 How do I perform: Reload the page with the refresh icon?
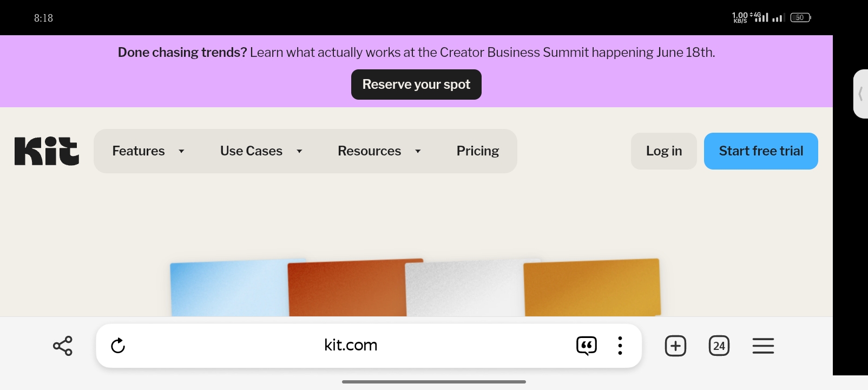[x=118, y=346]
